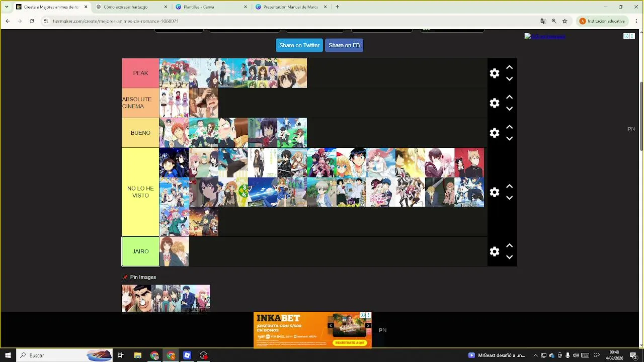Image resolution: width=644 pixels, height=362 pixels.
Task: Click the tiermaker.com URL in the address bar
Action: pyautogui.click(x=116, y=21)
